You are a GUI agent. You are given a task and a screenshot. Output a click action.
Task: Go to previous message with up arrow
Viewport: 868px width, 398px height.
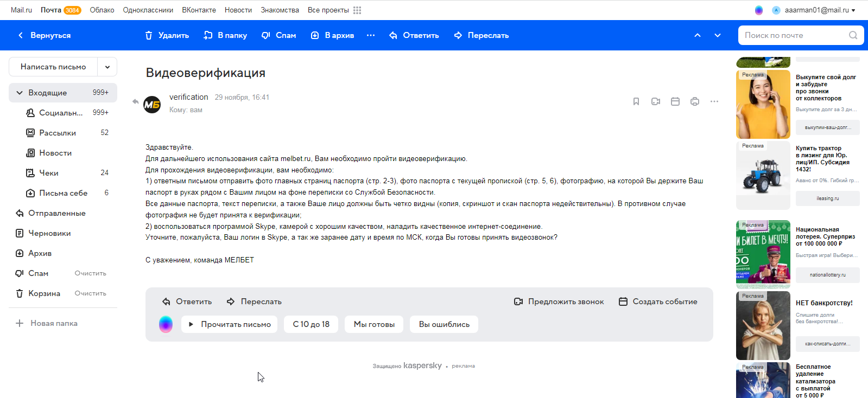coord(698,35)
